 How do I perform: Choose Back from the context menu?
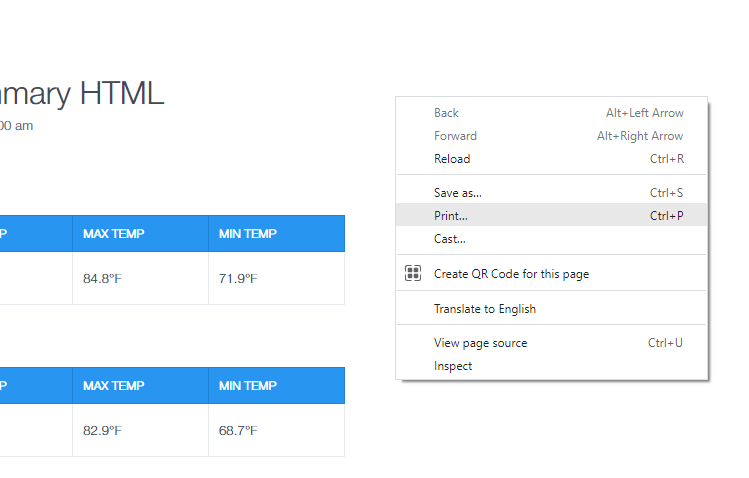[446, 113]
